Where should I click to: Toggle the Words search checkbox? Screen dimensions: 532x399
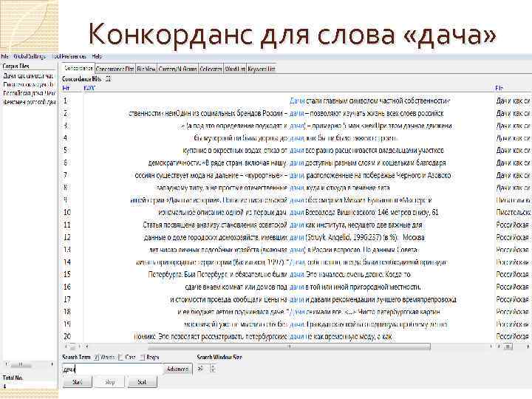(x=96, y=358)
